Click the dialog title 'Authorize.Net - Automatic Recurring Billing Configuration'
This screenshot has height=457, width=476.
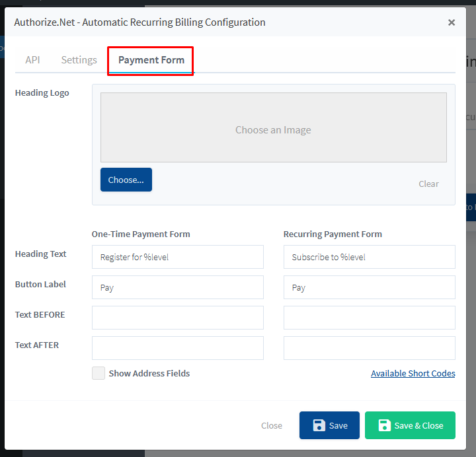pyautogui.click(x=139, y=22)
